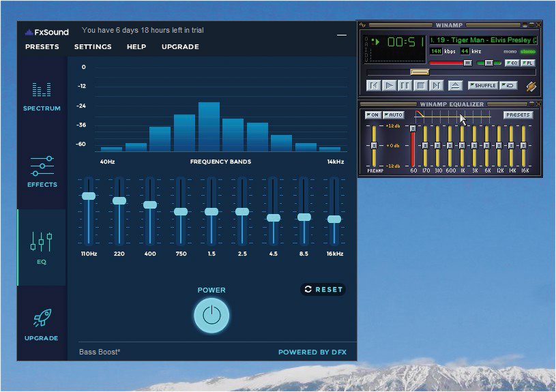The width and height of the screenshot is (556, 392).
Task: Adjust the Winamp balance slider
Action: pos(489,63)
